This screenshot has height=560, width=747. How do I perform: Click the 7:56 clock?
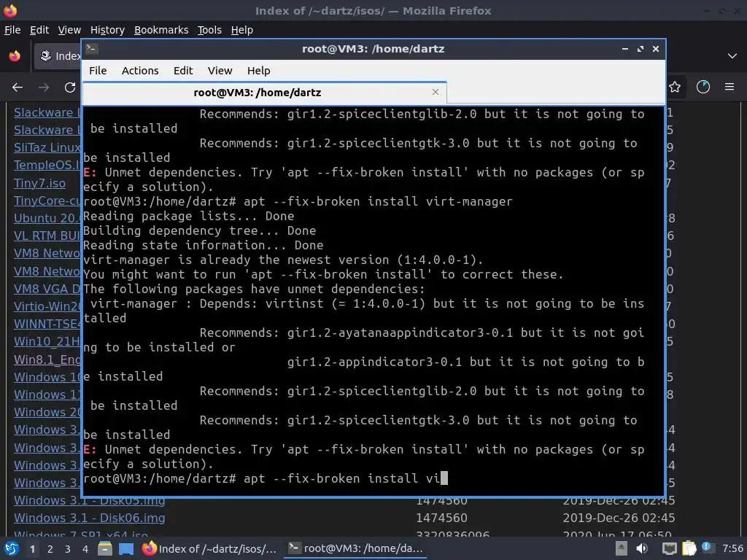click(x=732, y=548)
